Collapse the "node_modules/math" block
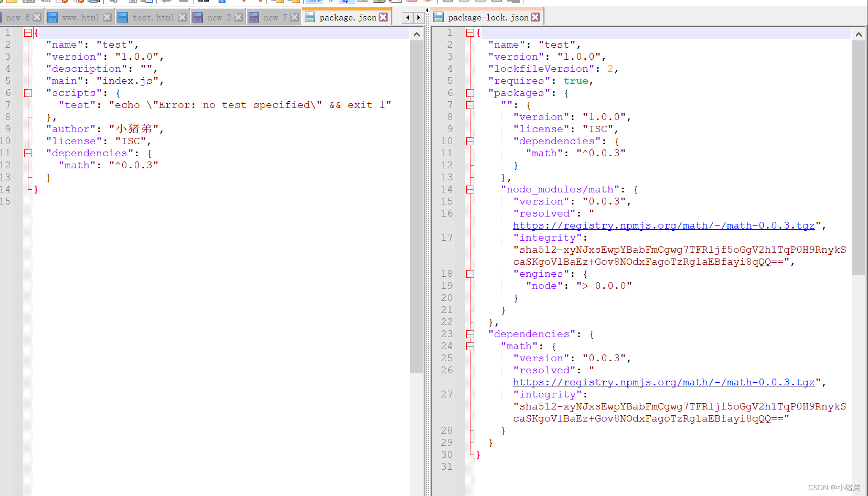 click(470, 189)
